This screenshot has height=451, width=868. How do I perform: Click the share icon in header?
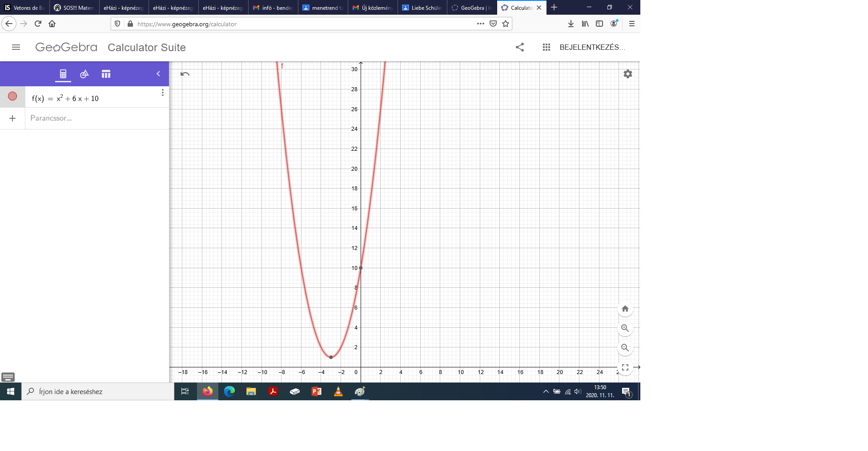coord(519,47)
